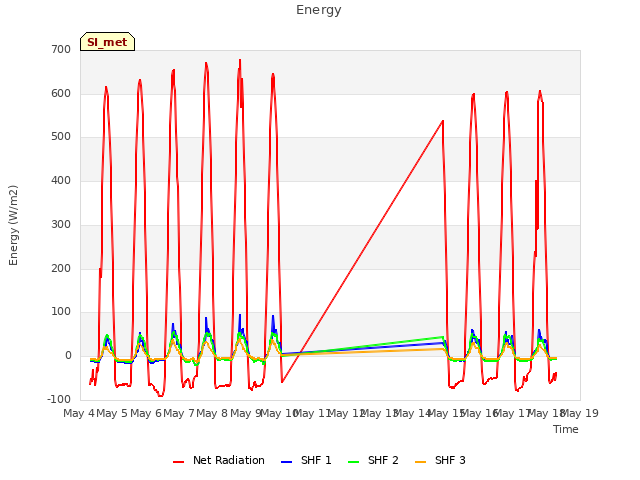
Task: Click the SI_met annotation label
Action: pyautogui.click(x=107, y=42)
